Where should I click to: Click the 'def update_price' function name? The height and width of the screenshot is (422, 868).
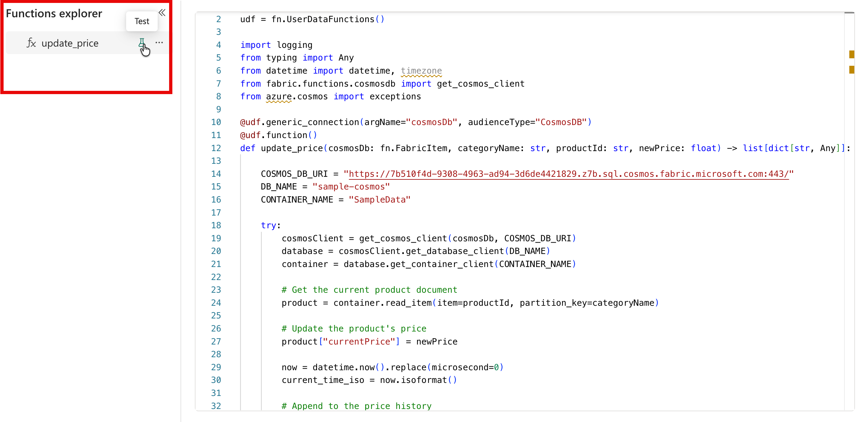(292, 148)
